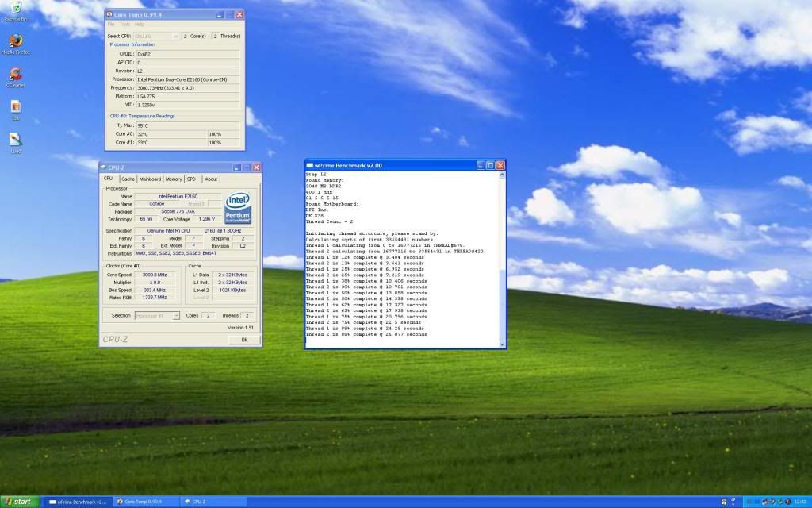Click the Core #1 temperature '33°C'
812x508 pixels.
tap(171, 143)
